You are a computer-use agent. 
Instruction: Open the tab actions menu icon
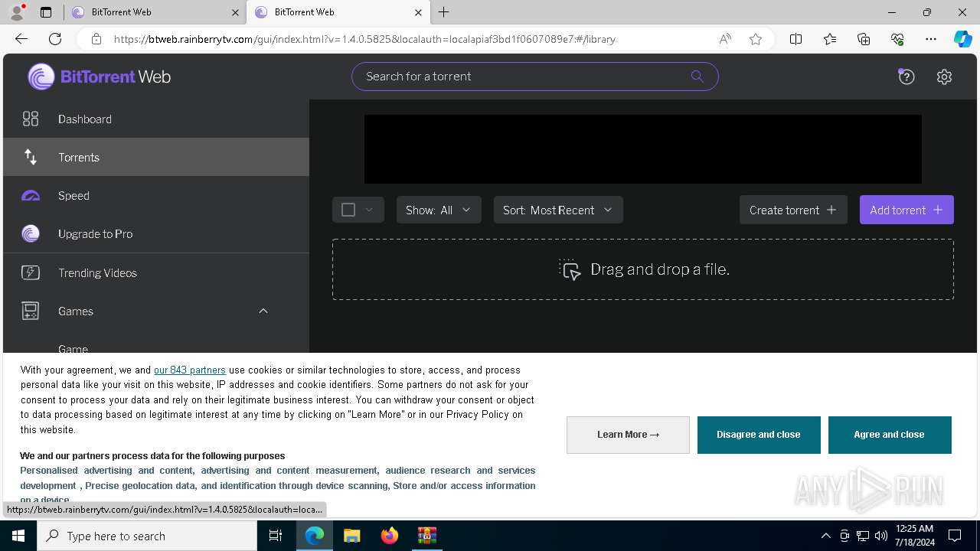click(x=46, y=12)
